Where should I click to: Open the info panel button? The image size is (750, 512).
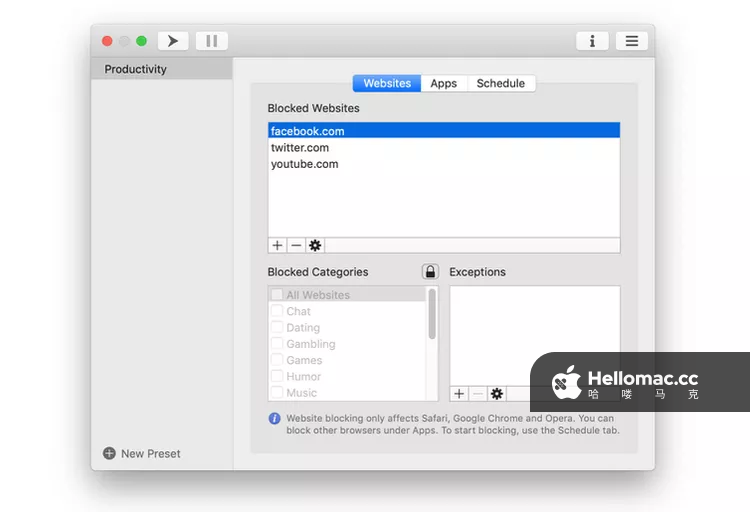pos(592,41)
